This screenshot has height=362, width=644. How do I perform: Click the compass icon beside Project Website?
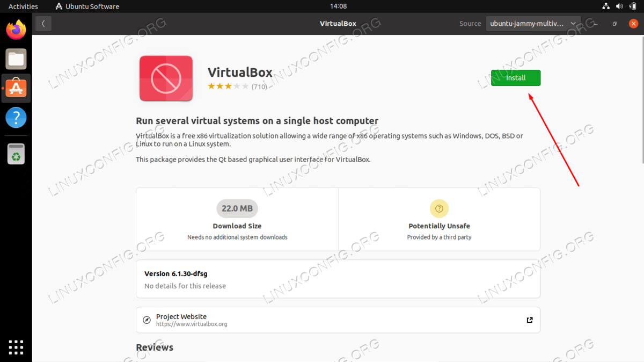[x=147, y=320]
